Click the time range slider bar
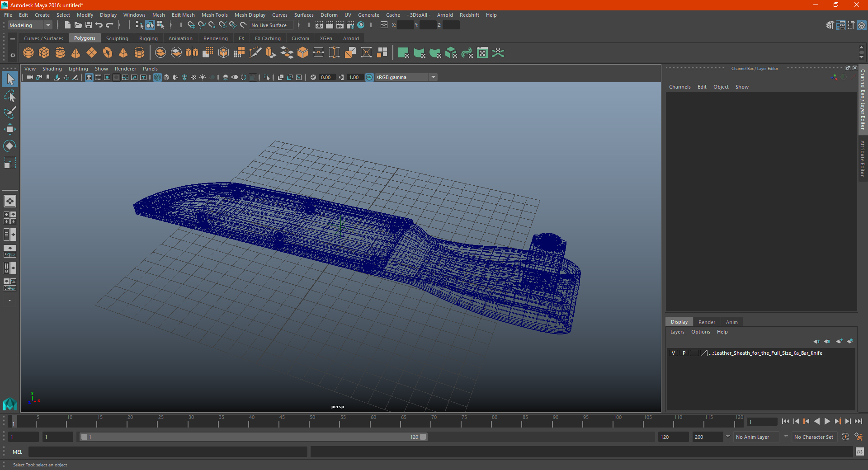 pos(253,437)
